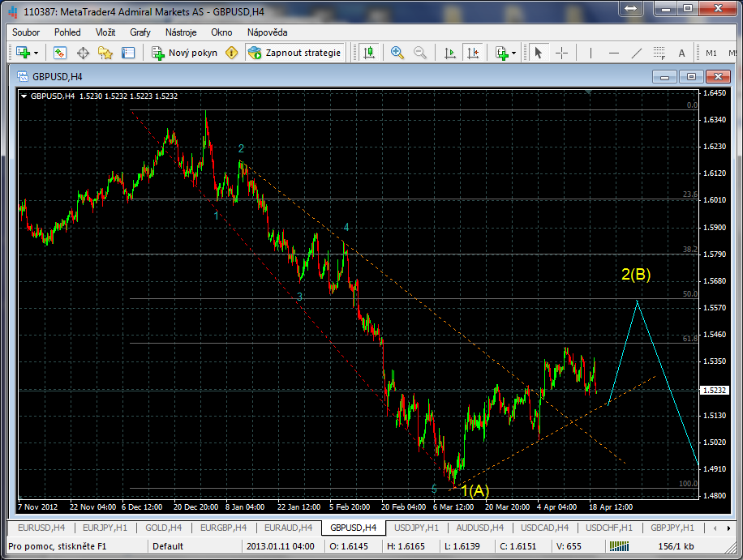Open the Nápověda menu
The height and width of the screenshot is (560, 743).
pyautogui.click(x=267, y=32)
